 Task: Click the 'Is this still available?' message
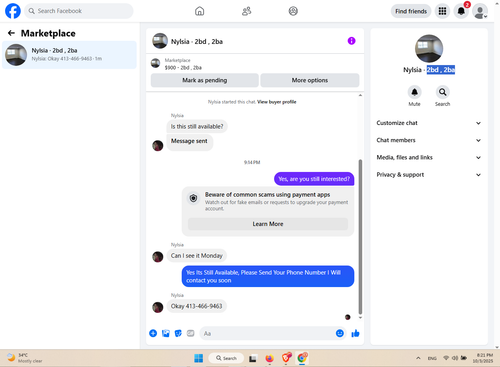pos(197,126)
